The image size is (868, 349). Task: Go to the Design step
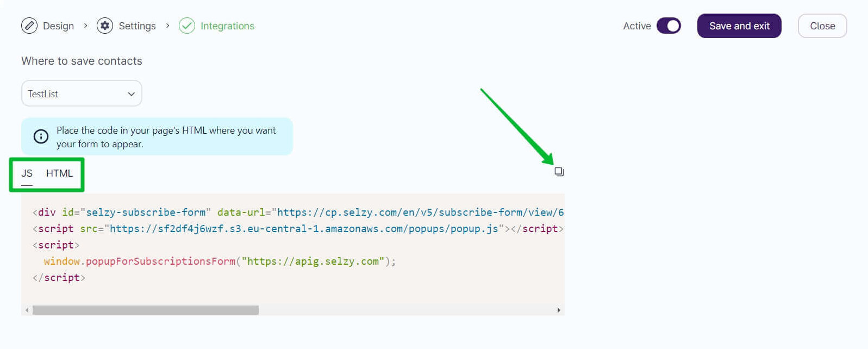point(58,26)
